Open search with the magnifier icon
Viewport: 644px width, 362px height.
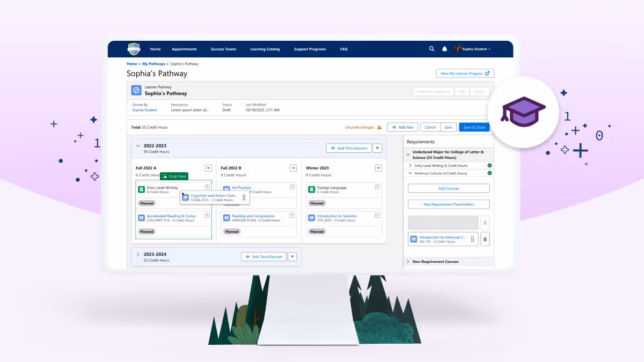[x=431, y=49]
